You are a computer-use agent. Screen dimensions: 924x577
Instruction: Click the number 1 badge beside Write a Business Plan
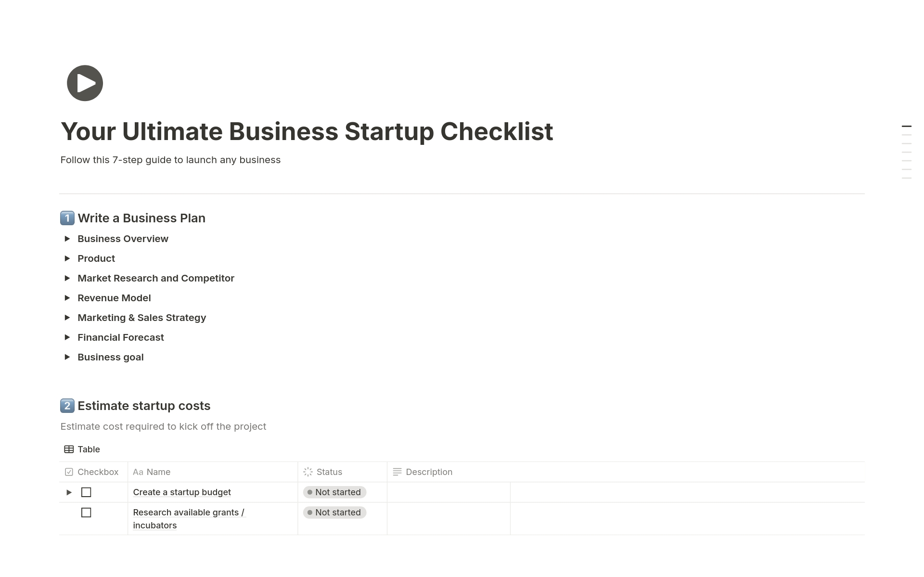(67, 218)
